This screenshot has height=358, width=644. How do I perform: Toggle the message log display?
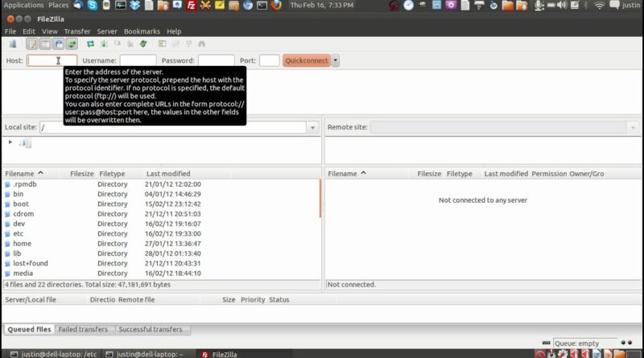pos(32,44)
